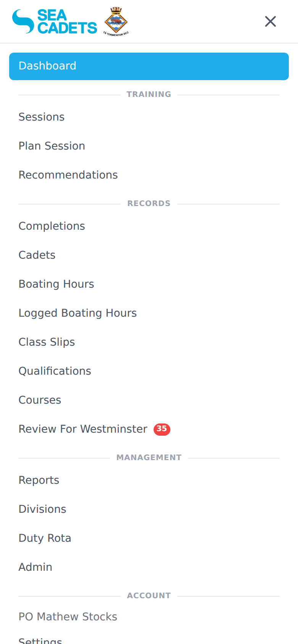Click the red 35 notification badge
Image resolution: width=298 pixels, height=644 pixels.
pos(161,429)
